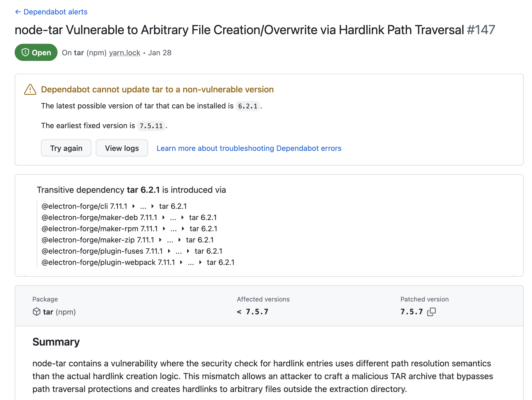Image resolution: width=532 pixels, height=400 pixels.
Task: Click the shield icon in Open badge
Action: click(25, 52)
